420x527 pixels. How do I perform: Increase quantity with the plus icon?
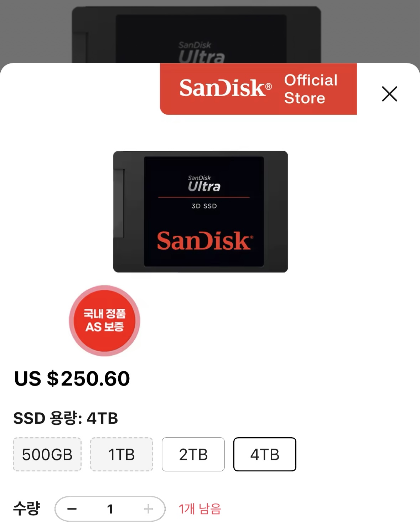coord(148,509)
